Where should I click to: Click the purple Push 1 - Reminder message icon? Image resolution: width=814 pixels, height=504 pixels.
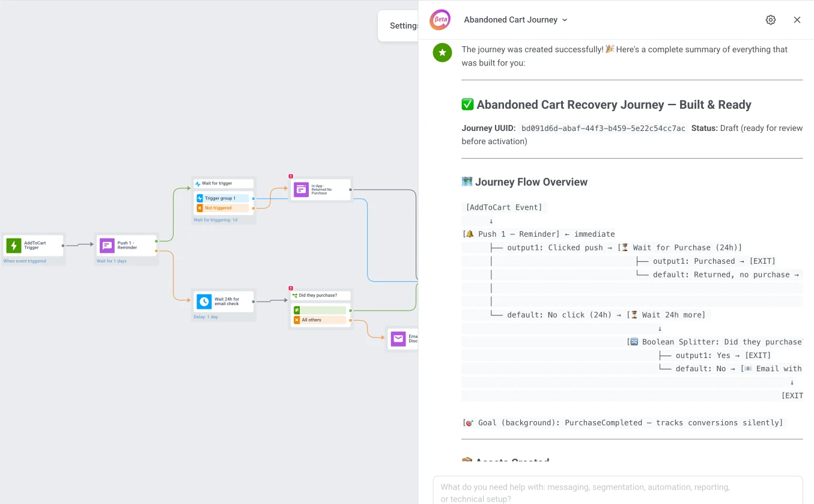107,245
